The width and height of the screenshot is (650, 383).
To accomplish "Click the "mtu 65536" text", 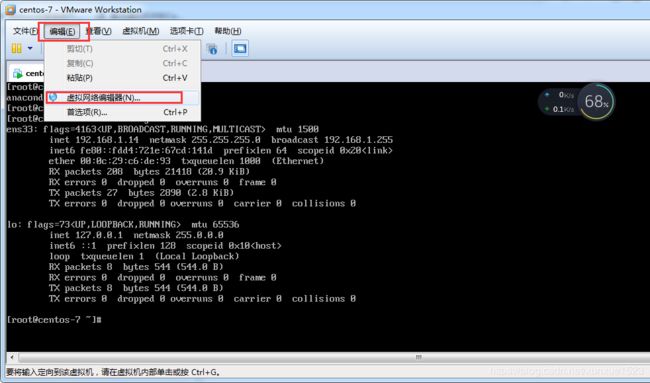I will click(x=215, y=225).
